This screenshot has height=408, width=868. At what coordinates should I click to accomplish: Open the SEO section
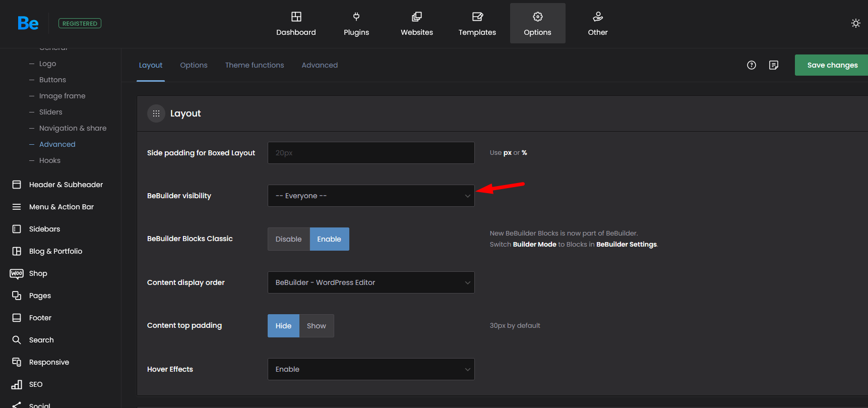[36, 384]
